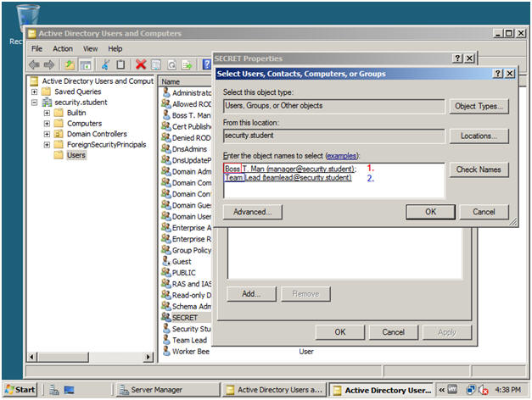Click the Up one level folder icon
The width and height of the screenshot is (532, 400).
(70, 64)
